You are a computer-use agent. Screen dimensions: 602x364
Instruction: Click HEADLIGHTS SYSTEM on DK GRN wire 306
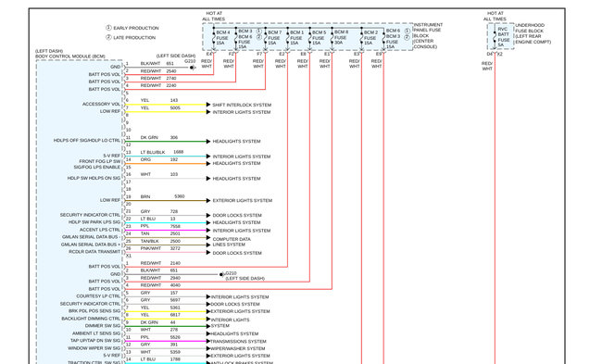point(236,142)
